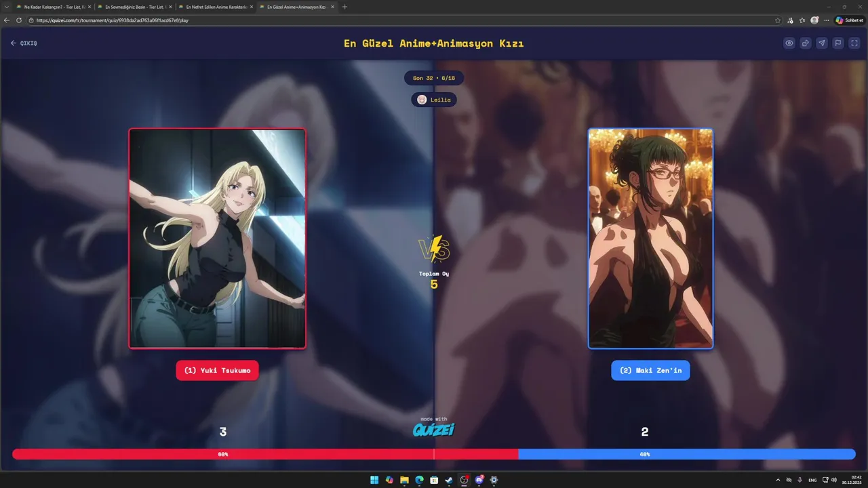The image size is (868, 488).
Task: Vote for the (2) Maki Zen'in button
Action: click(x=650, y=370)
